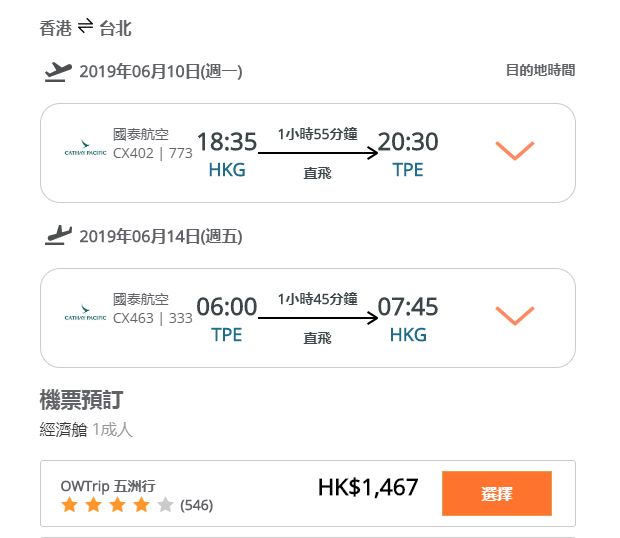Image resolution: width=620 pixels, height=538 pixels.
Task: Open the 18:35 HKG outbound flight card
Action: 308,153
